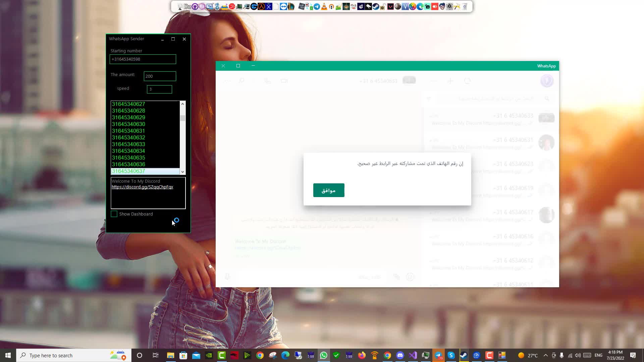Screen dimensions: 644x362
Task: Open the volume control in system tray
Action: click(578, 355)
